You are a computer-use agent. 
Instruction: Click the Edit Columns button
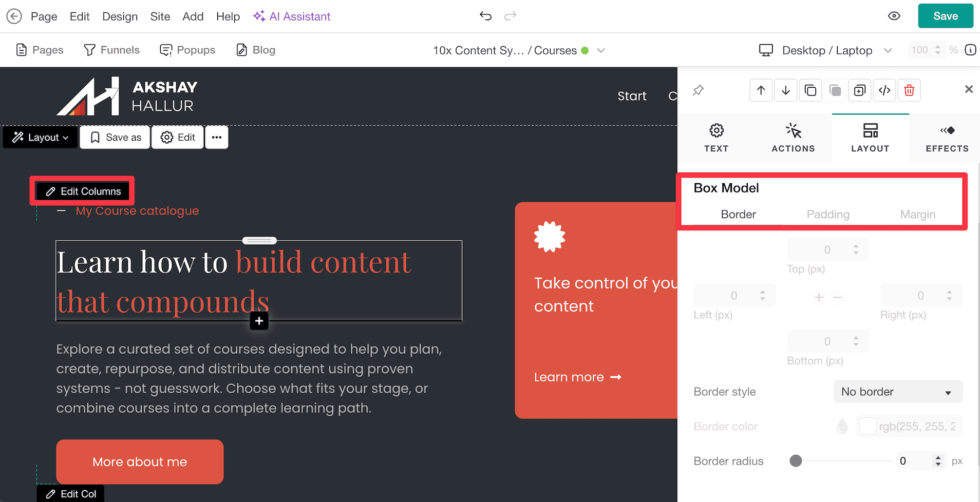tap(82, 190)
